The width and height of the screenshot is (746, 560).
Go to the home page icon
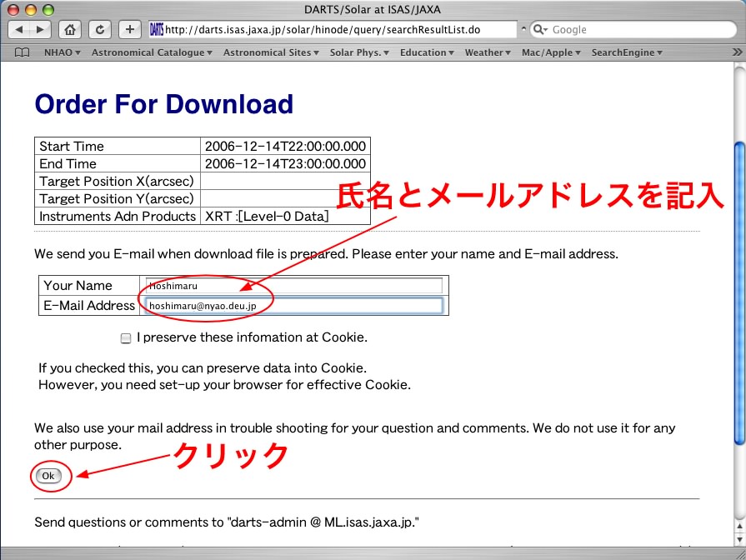70,30
